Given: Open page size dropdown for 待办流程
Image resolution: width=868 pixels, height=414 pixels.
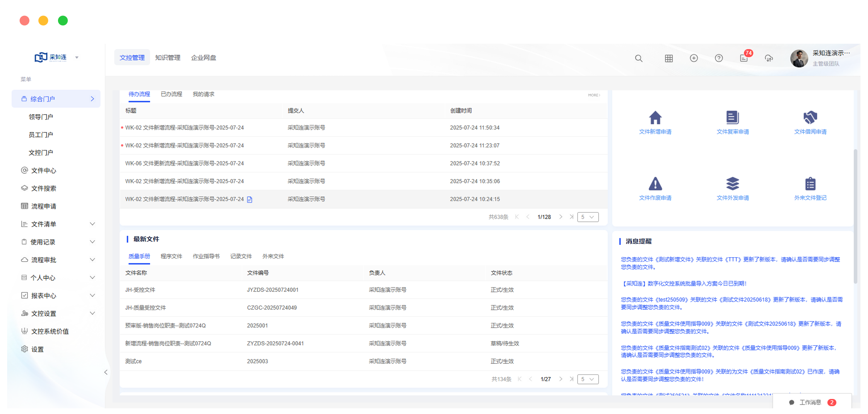Looking at the screenshot, I should (588, 217).
